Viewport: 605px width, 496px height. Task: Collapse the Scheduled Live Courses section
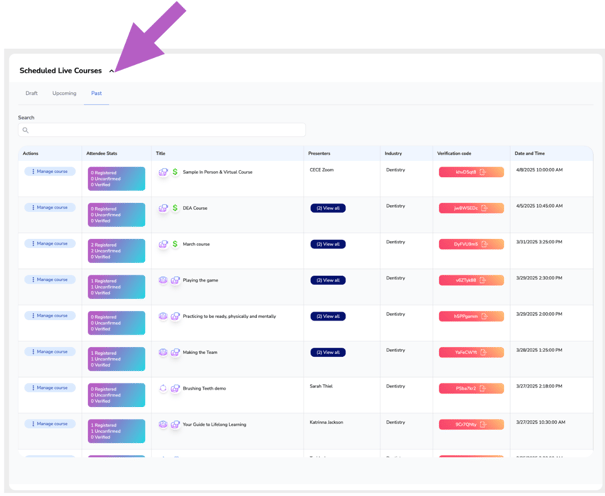coord(112,71)
